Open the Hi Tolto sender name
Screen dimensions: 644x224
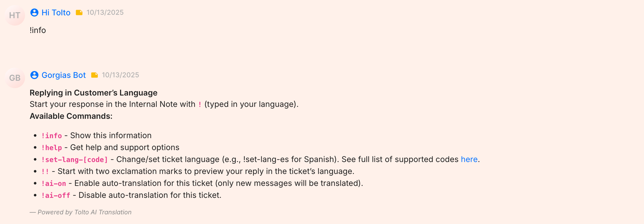(56, 13)
